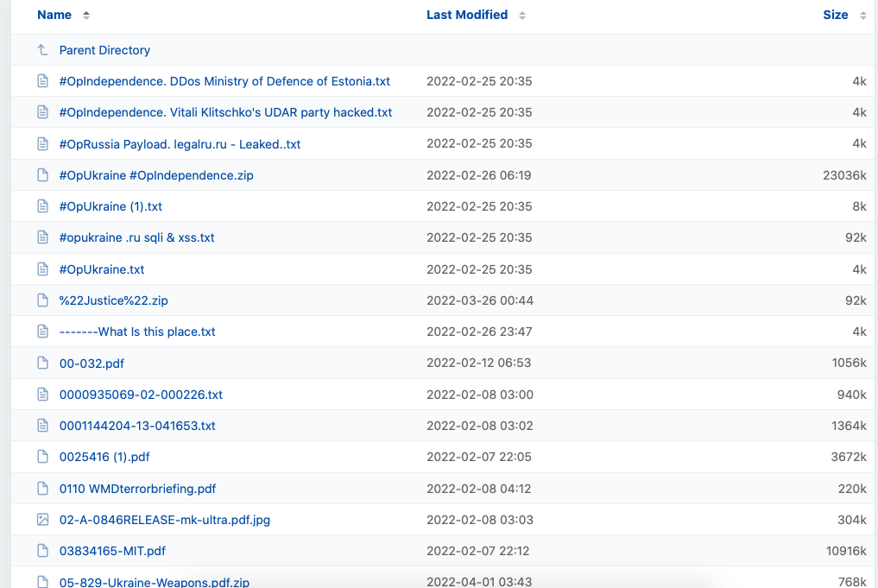Sort the listing by the Name column header
This screenshot has width=878, height=588.
point(54,16)
